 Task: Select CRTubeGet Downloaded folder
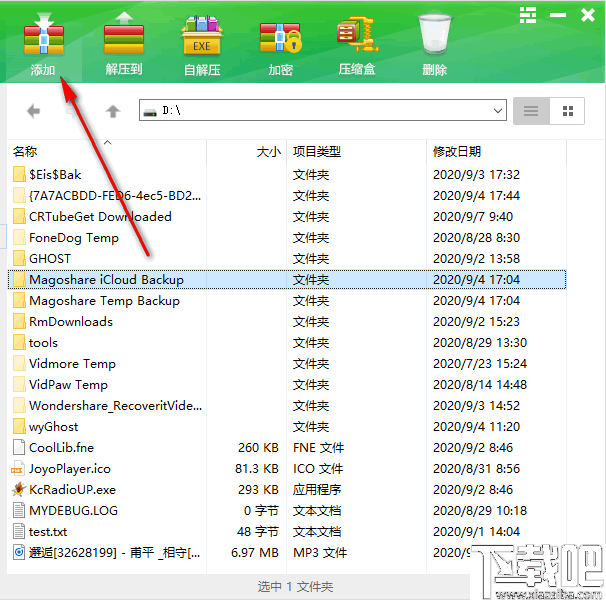click(x=100, y=216)
